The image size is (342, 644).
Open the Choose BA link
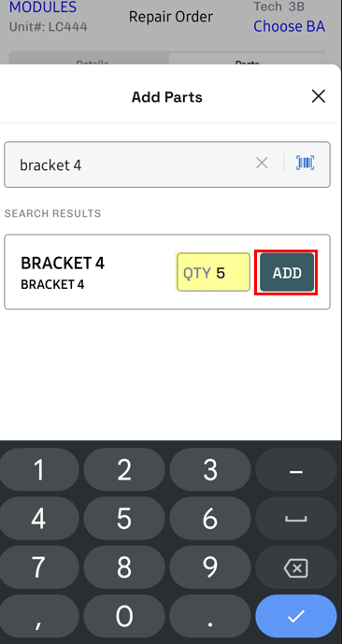tap(289, 26)
